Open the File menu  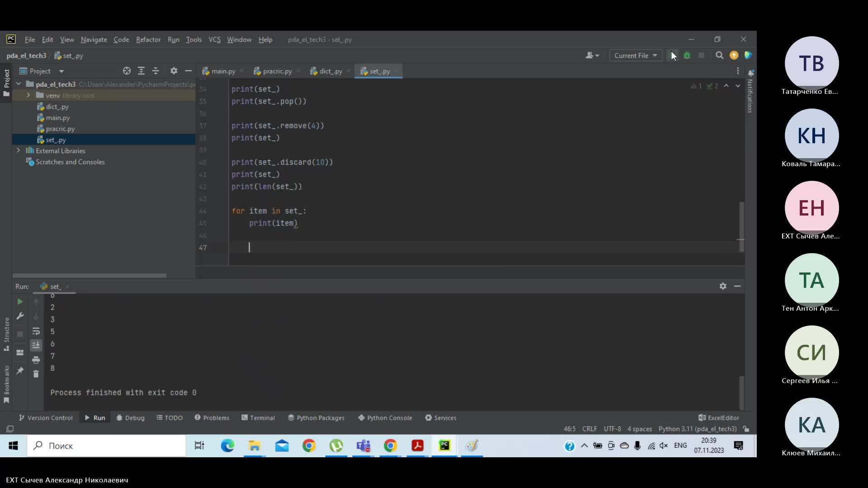pyautogui.click(x=30, y=40)
